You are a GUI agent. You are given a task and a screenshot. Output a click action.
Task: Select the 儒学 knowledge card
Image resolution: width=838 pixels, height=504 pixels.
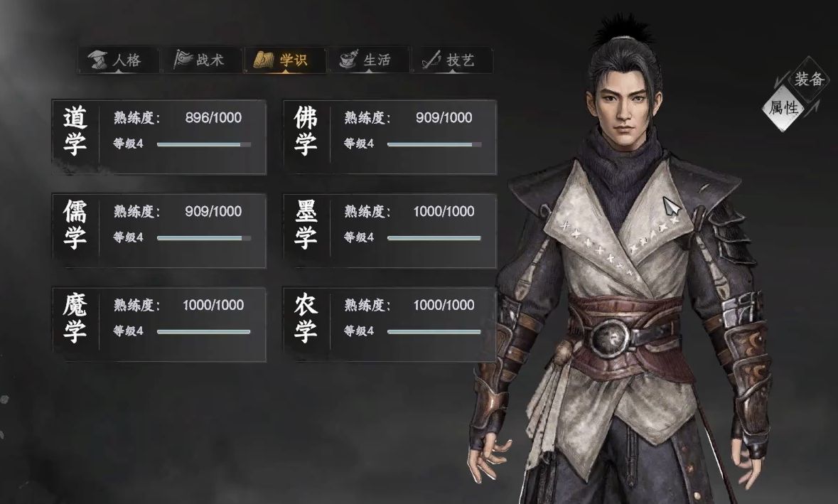159,230
